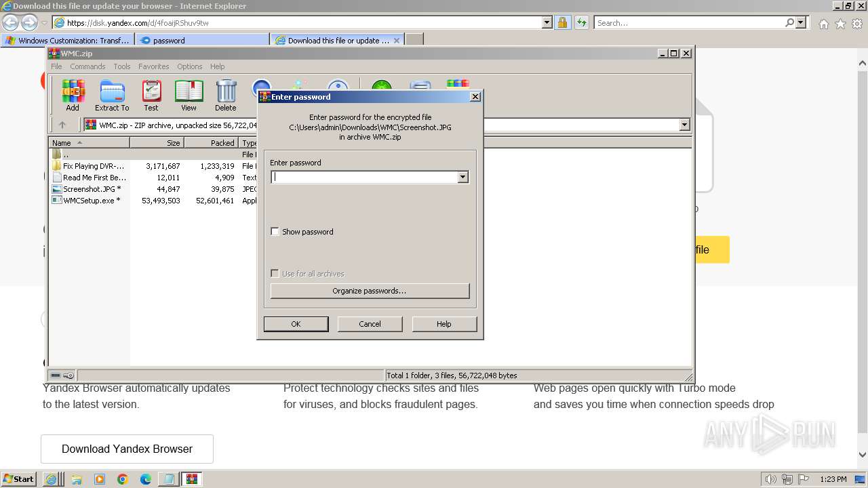The height and width of the screenshot is (488, 868).
Task: Close the Enter password dialog
Action: click(x=475, y=96)
